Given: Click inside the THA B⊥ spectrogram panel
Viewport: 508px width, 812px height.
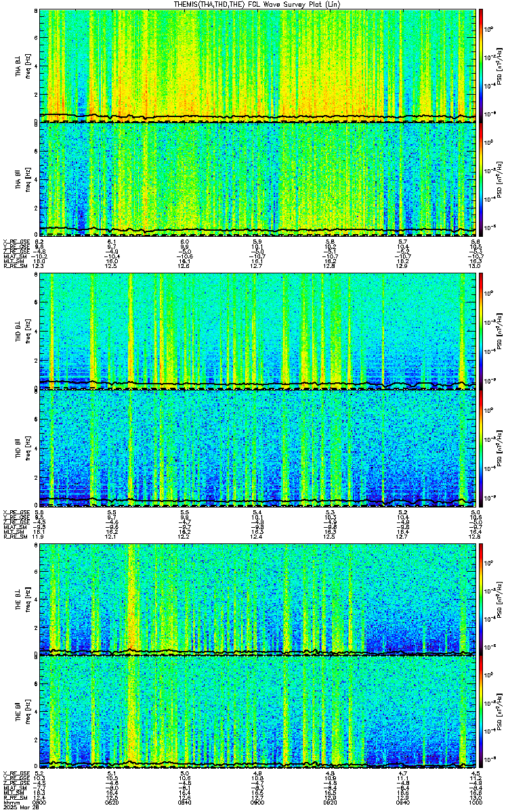Looking at the screenshot, I should [257, 66].
